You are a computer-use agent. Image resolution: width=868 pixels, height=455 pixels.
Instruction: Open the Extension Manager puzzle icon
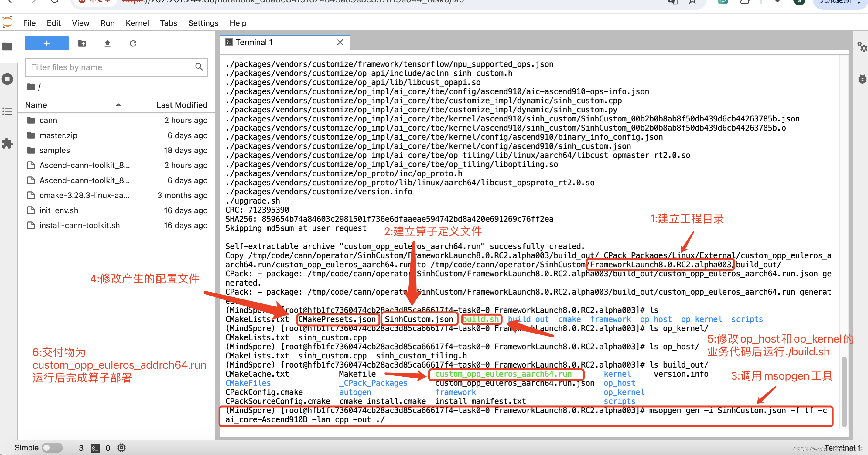7,143
